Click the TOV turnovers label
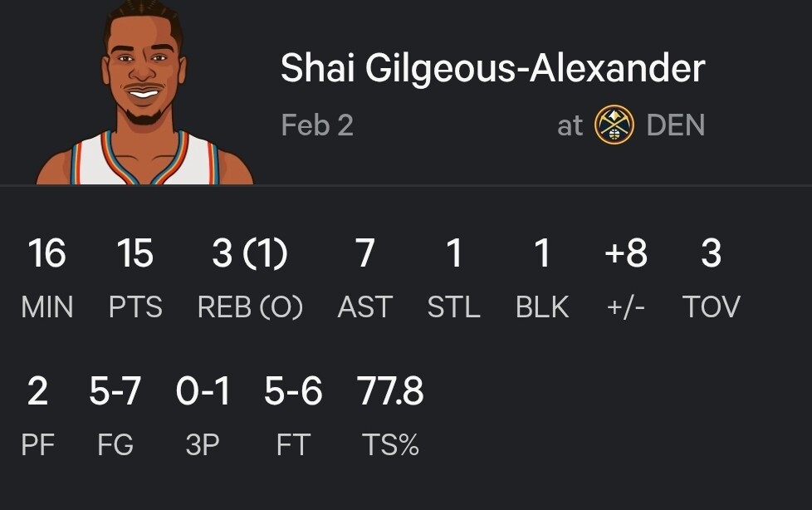812x510 pixels. coord(711,307)
